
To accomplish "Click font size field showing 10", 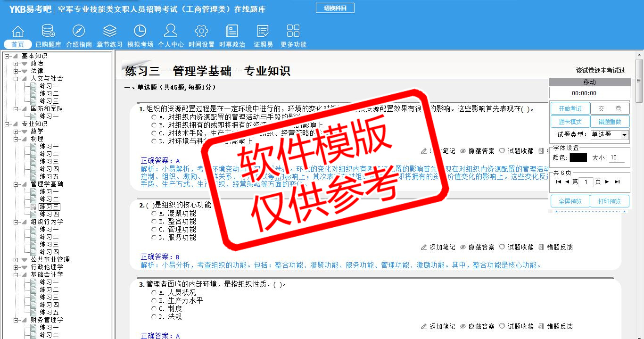I will pyautogui.click(x=617, y=158).
